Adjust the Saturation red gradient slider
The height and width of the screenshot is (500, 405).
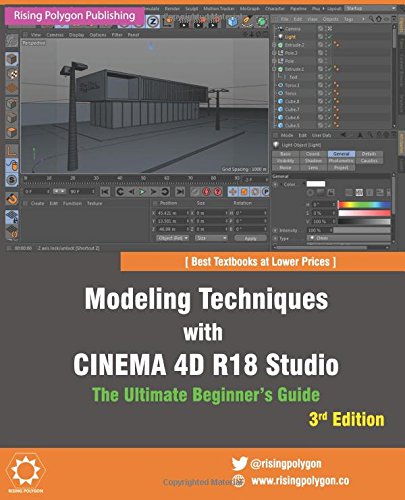364,213
